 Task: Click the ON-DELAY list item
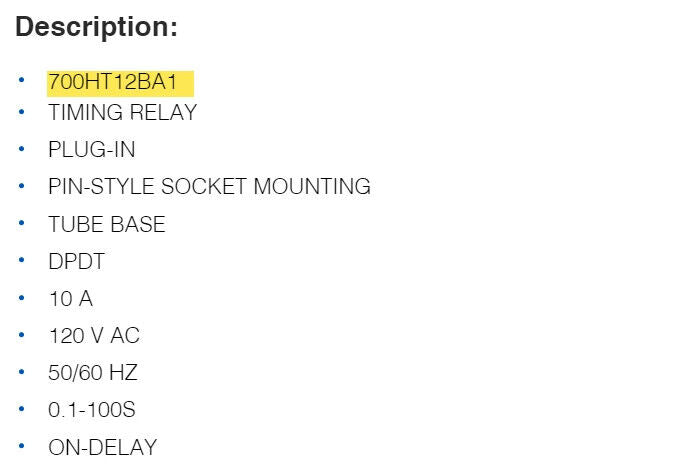(x=103, y=447)
